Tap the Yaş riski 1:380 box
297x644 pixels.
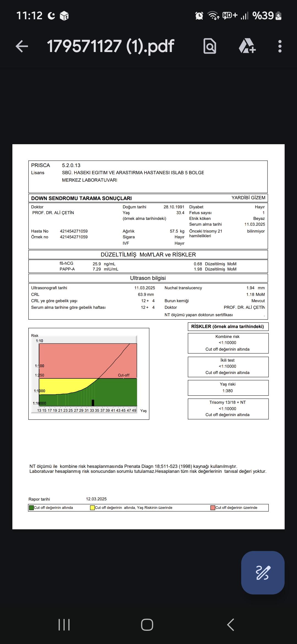(x=228, y=388)
